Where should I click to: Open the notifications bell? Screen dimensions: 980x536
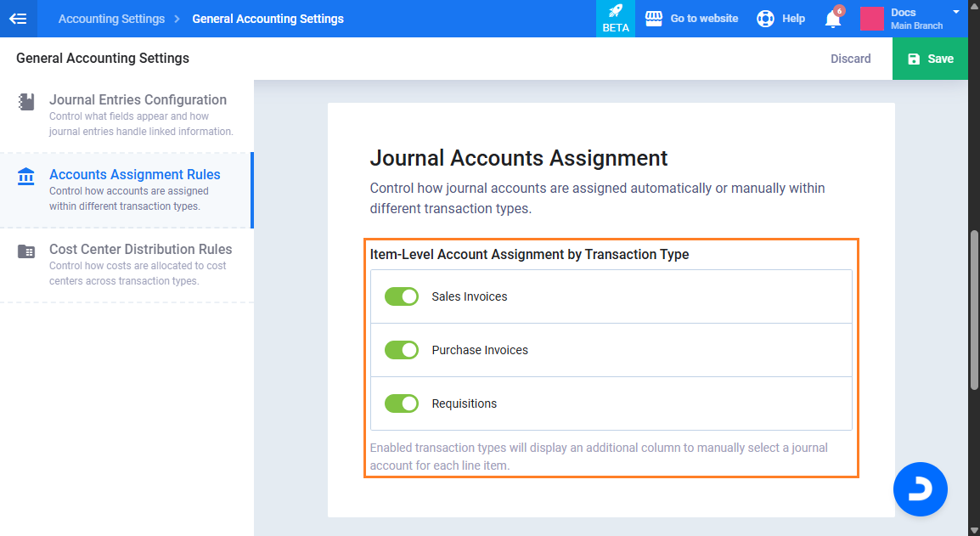[x=833, y=19]
